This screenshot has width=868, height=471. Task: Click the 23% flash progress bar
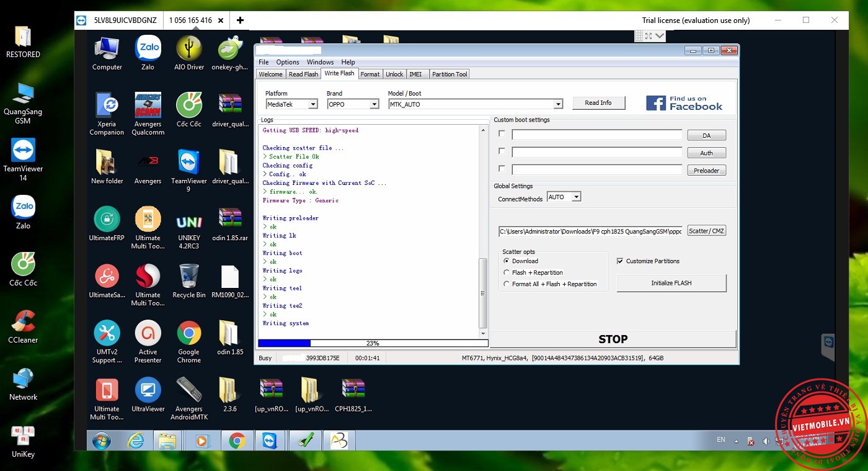[x=373, y=343]
